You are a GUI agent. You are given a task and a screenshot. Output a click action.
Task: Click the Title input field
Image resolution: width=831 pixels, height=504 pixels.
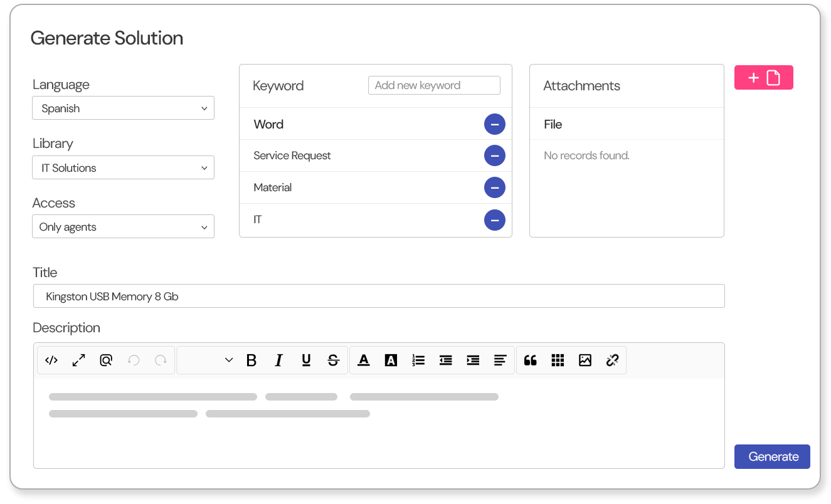[379, 296]
